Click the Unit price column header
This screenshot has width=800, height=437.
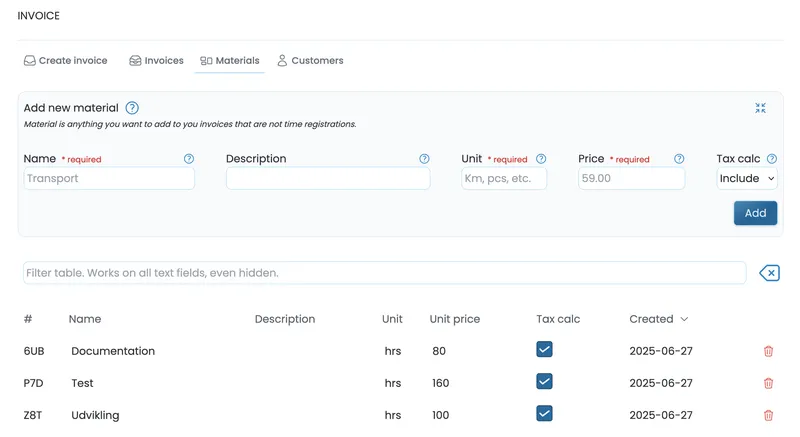coord(455,319)
